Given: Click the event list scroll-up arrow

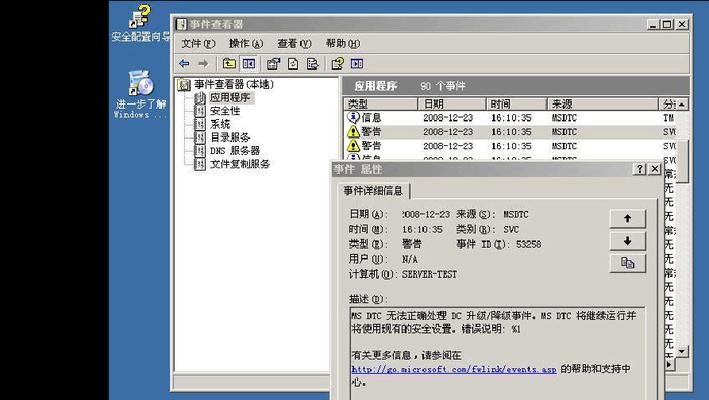Looking at the screenshot, I should 682,104.
